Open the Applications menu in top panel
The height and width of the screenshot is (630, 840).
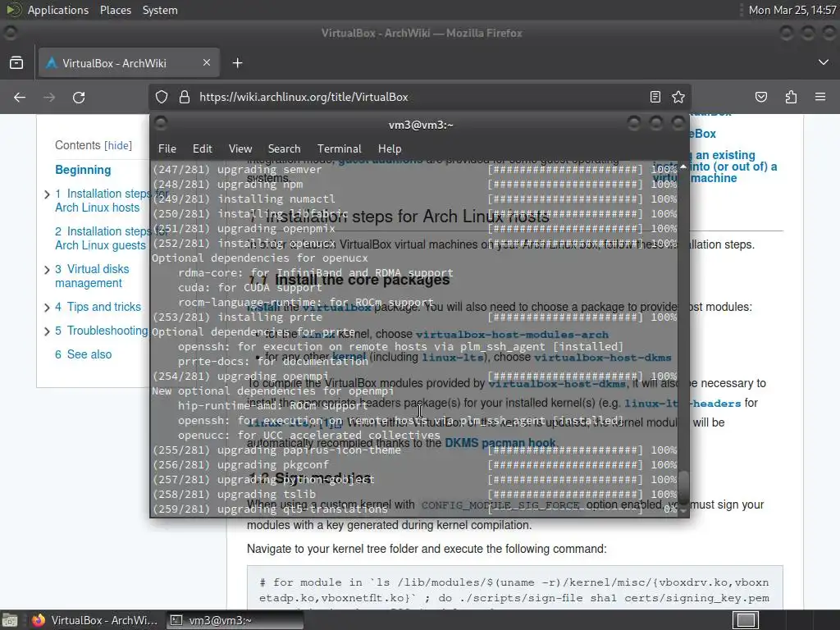(x=58, y=10)
